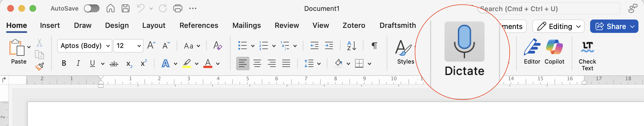Switch to the Insert tab

tap(50, 25)
